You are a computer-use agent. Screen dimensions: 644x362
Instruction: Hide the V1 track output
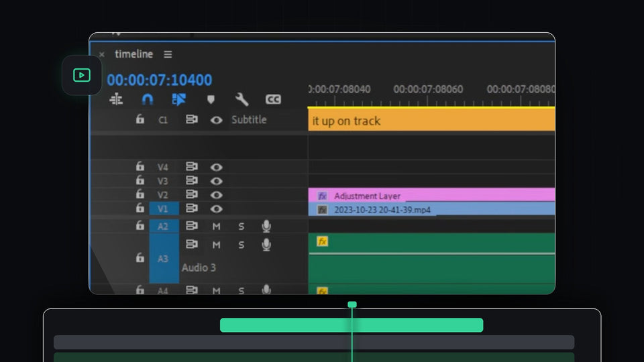(217, 209)
